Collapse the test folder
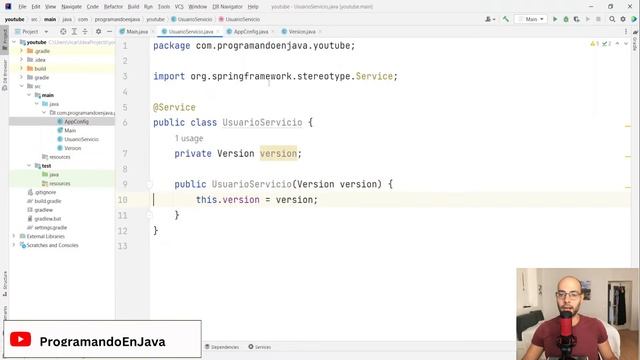This screenshot has width=640, height=360. point(29,166)
